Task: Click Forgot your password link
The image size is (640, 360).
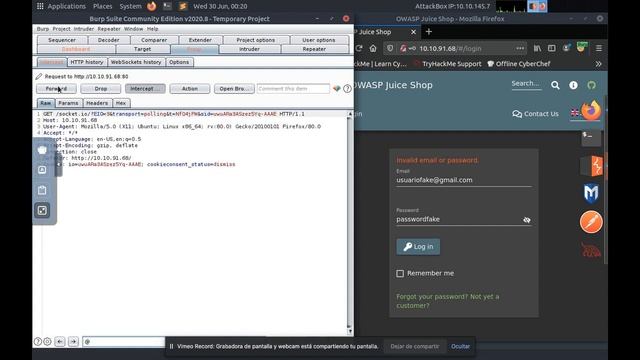Action: click(432, 296)
